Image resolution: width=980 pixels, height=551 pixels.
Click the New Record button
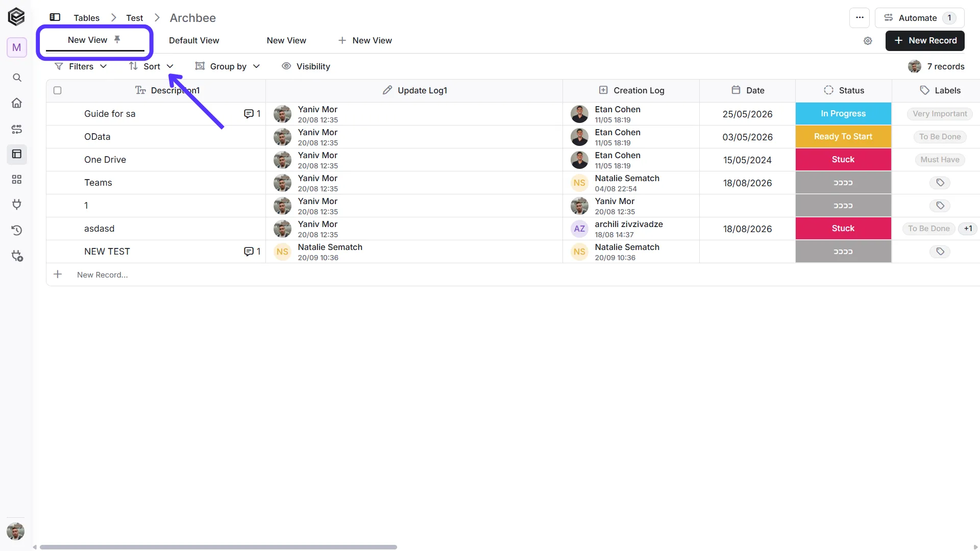click(925, 41)
